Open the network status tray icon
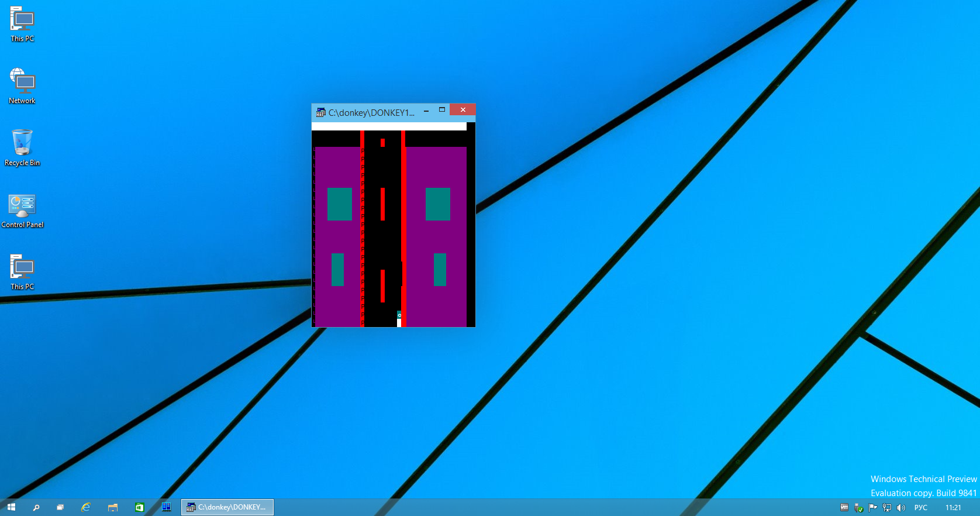 [x=886, y=508]
